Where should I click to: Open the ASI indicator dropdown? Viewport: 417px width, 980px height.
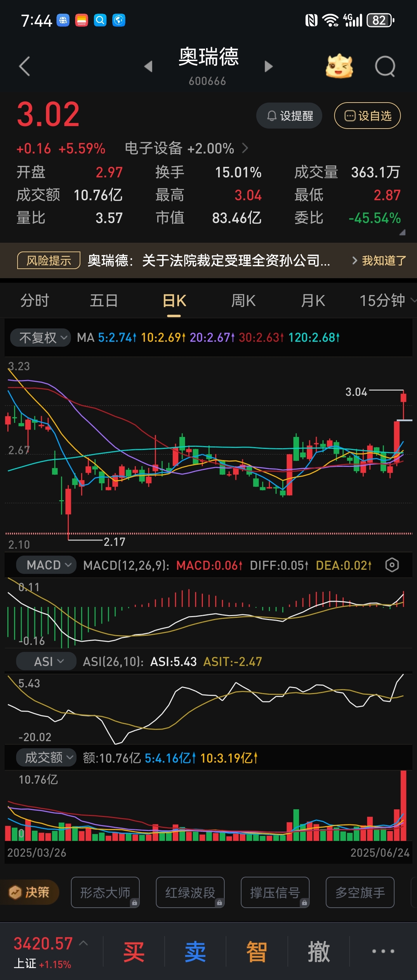click(46, 661)
